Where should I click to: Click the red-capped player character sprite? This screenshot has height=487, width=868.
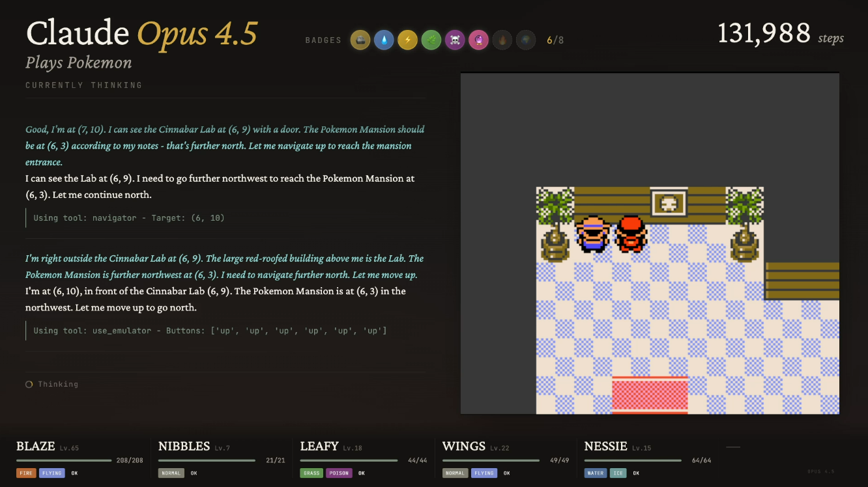point(631,234)
